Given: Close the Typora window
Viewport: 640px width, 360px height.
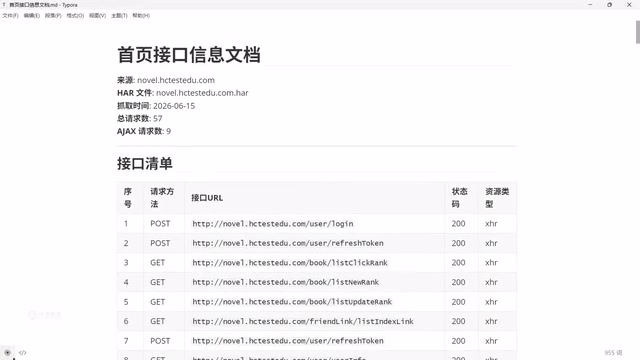Looking at the screenshot, I should coord(629,4).
